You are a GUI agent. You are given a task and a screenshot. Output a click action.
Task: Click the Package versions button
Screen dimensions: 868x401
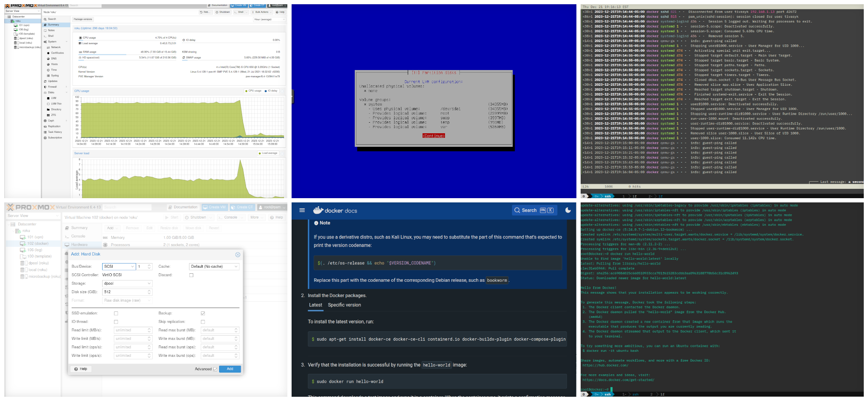pos(83,19)
